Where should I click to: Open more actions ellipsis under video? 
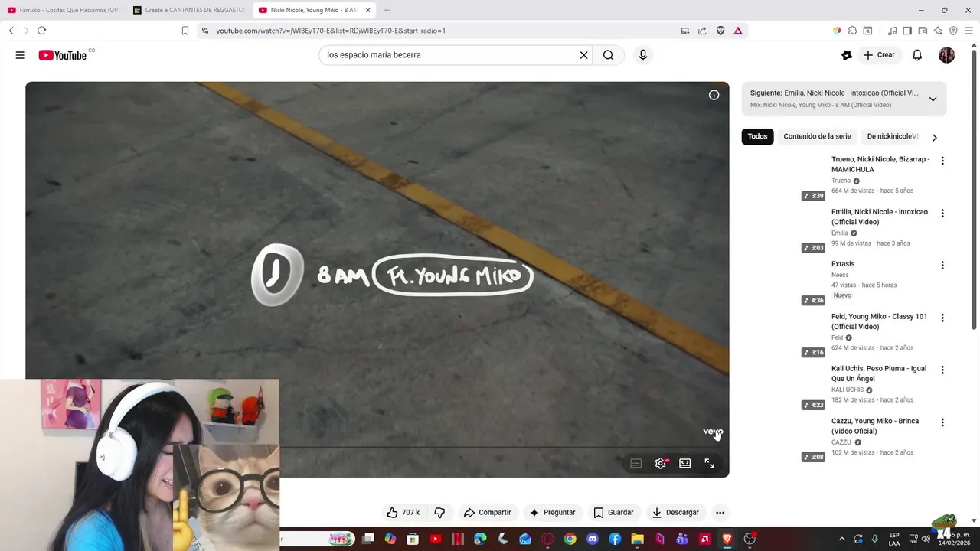tap(720, 513)
